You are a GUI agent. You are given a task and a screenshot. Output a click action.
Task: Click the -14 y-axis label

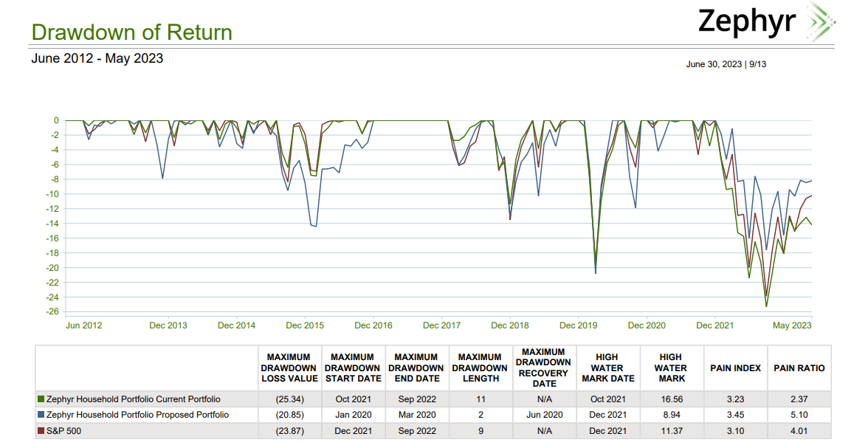[52, 224]
